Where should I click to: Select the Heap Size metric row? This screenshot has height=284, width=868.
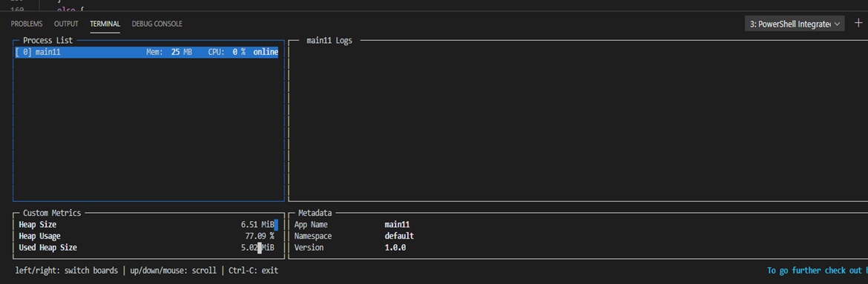click(146, 225)
